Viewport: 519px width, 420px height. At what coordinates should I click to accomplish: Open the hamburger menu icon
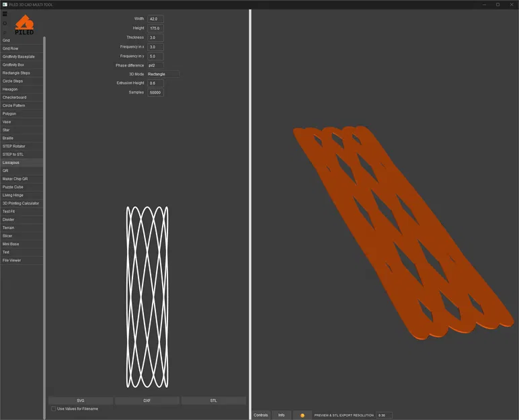(5, 14)
